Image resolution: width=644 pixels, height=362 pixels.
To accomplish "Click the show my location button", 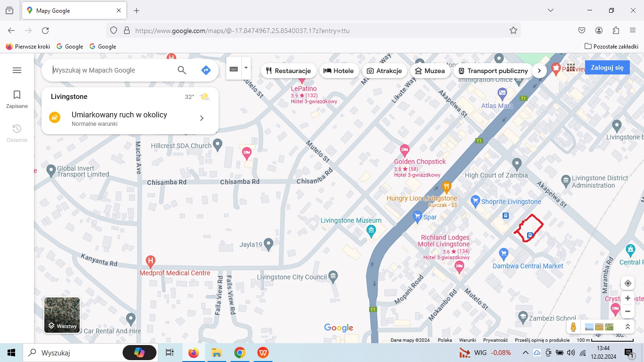I will pos(627,283).
